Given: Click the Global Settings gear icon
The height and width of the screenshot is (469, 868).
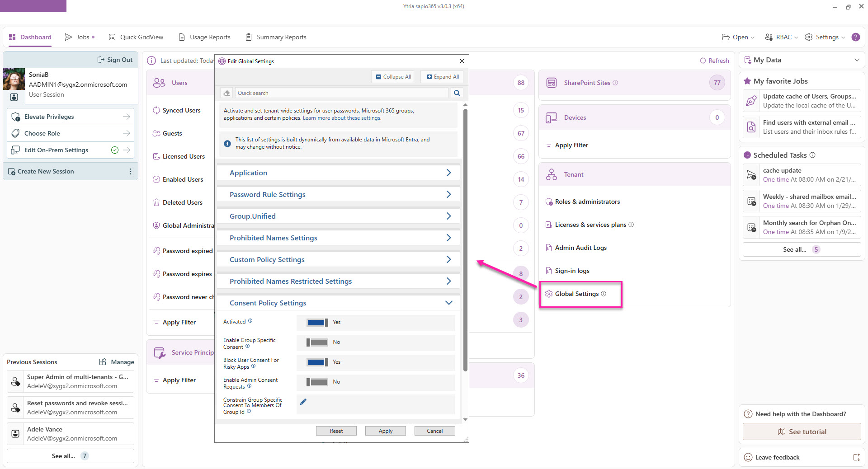Looking at the screenshot, I should point(549,294).
